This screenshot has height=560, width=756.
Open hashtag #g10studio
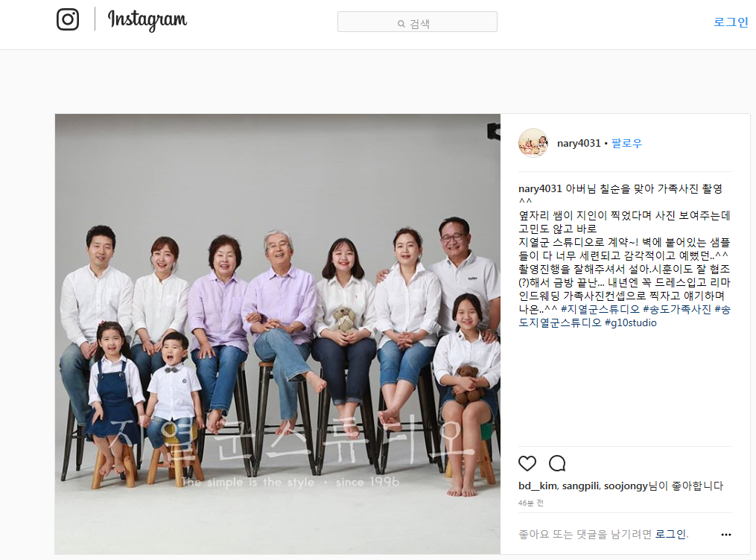click(630, 322)
